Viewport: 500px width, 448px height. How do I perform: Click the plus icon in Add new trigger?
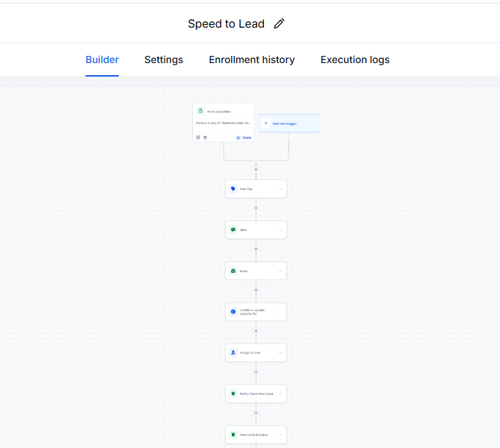[x=266, y=123]
